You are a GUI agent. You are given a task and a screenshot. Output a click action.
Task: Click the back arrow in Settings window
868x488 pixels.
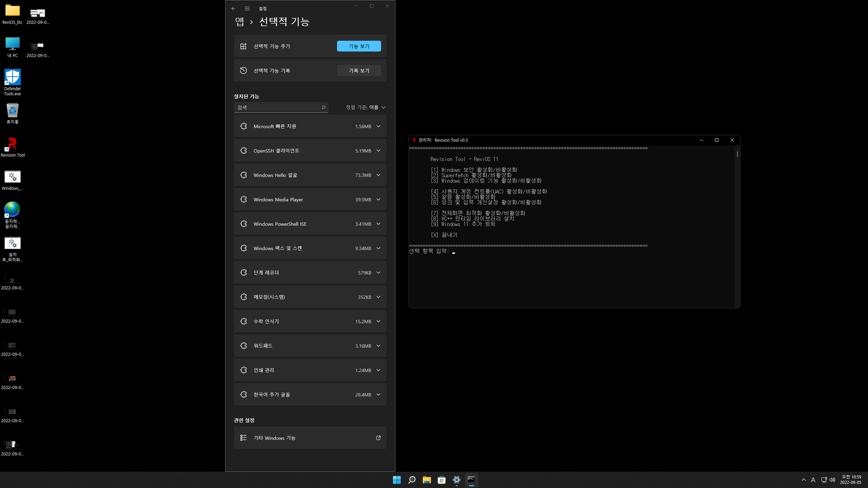[x=233, y=8]
